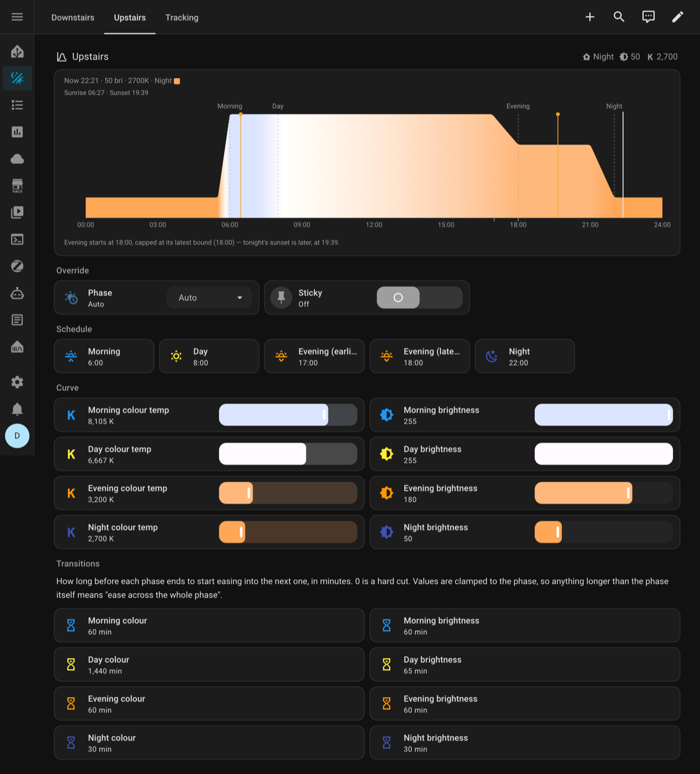Image resolution: width=700 pixels, height=774 pixels.
Task: Adjust Morning brightness slider
Action: click(x=604, y=415)
